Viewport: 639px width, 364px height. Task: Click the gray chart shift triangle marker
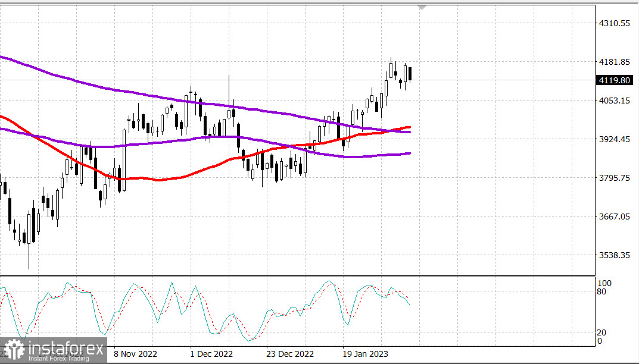[x=422, y=8]
